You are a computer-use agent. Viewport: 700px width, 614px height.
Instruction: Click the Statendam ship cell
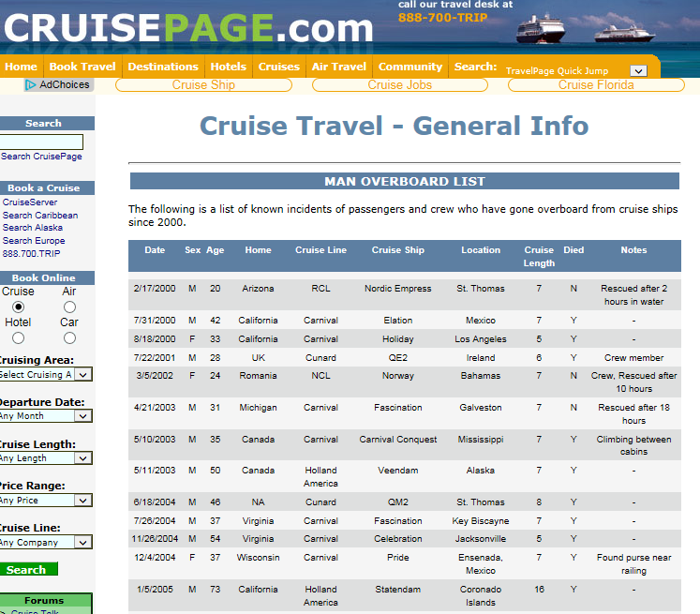(x=397, y=590)
